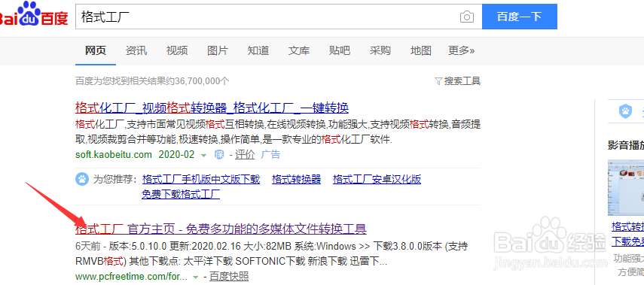Click the 评价 link

[245, 155]
